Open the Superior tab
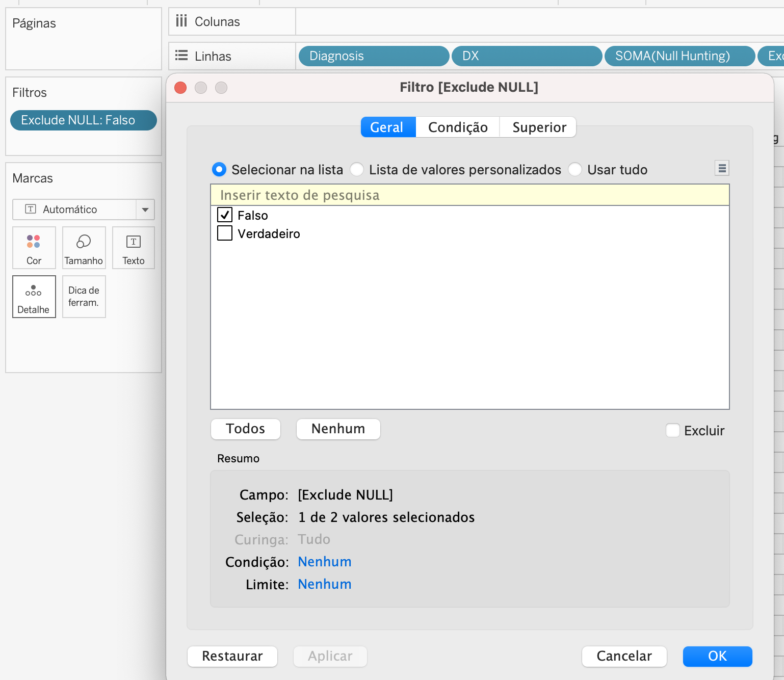 coord(538,127)
